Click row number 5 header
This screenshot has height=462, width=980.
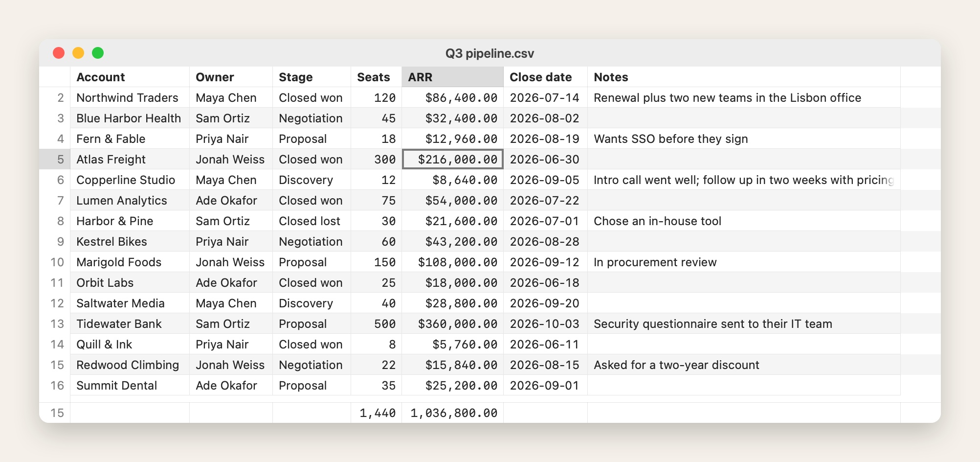[55, 159]
